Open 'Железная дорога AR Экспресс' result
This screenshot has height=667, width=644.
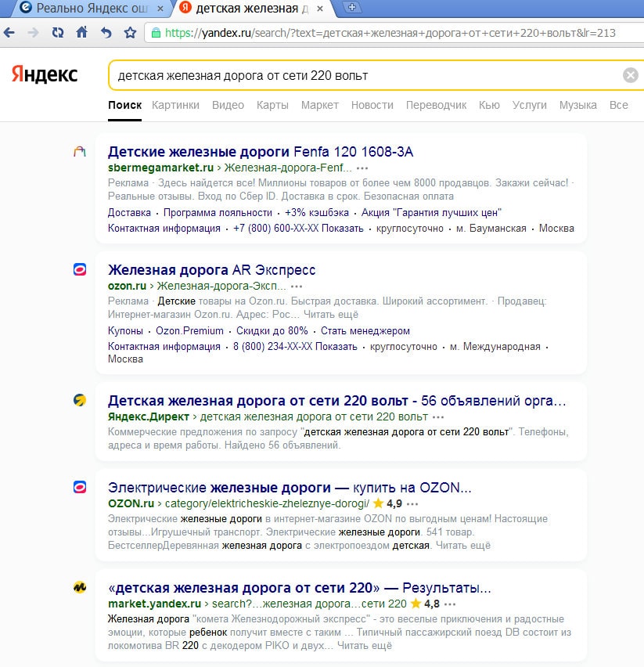[212, 269]
